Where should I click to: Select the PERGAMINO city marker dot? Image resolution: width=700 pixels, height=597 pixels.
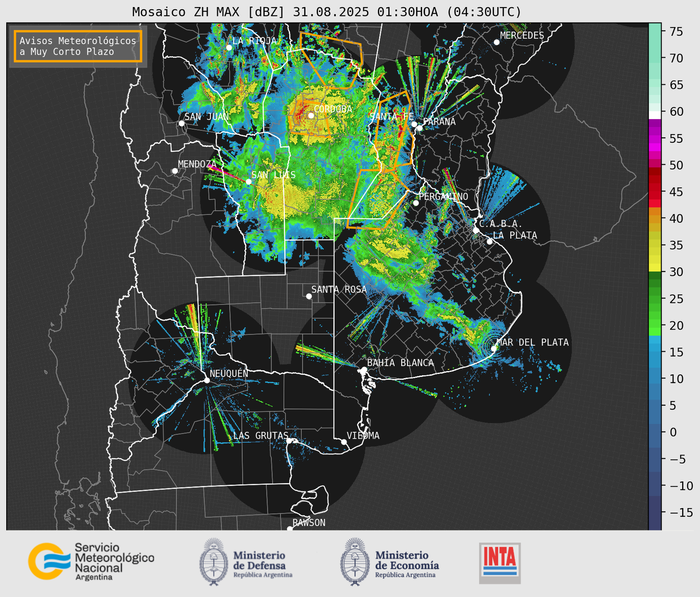pos(416,203)
